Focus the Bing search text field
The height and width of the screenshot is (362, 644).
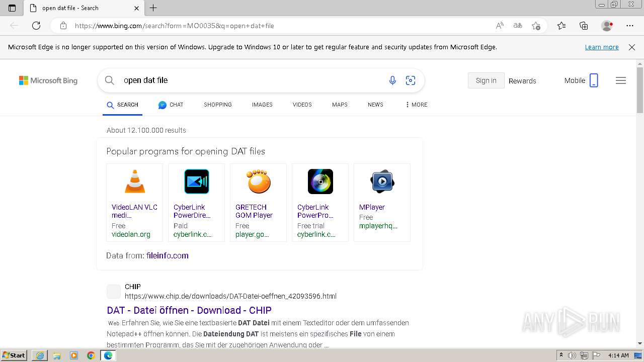pyautogui.click(x=252, y=80)
